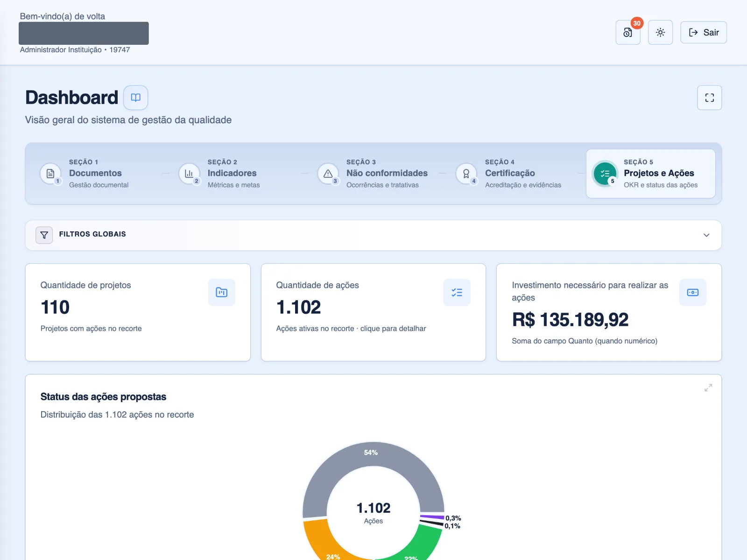Open the Dashboard guide book icon

pos(135,98)
